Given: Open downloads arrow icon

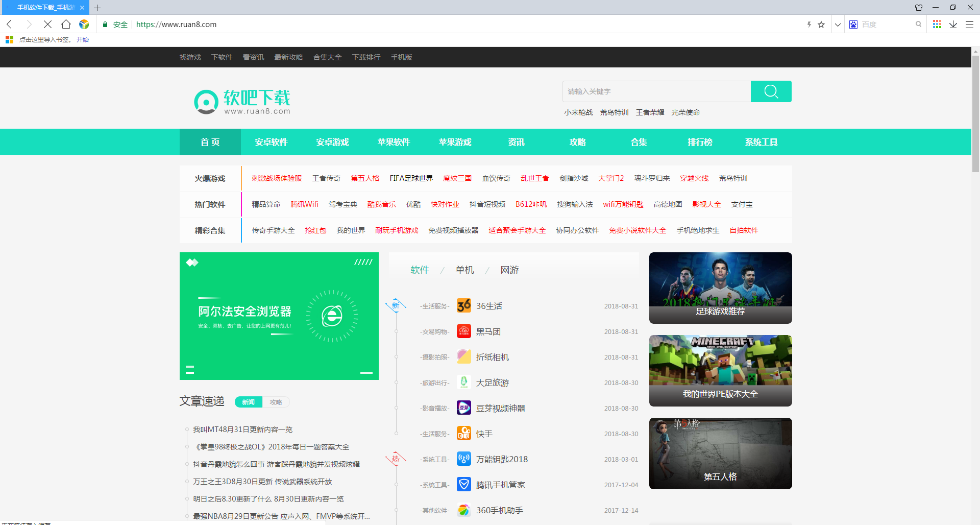Looking at the screenshot, I should [953, 24].
